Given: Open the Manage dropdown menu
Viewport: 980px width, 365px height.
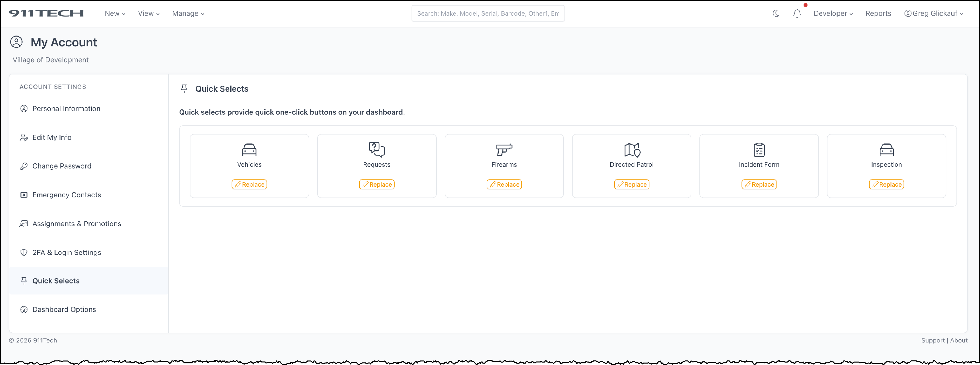Looking at the screenshot, I should 188,13.
